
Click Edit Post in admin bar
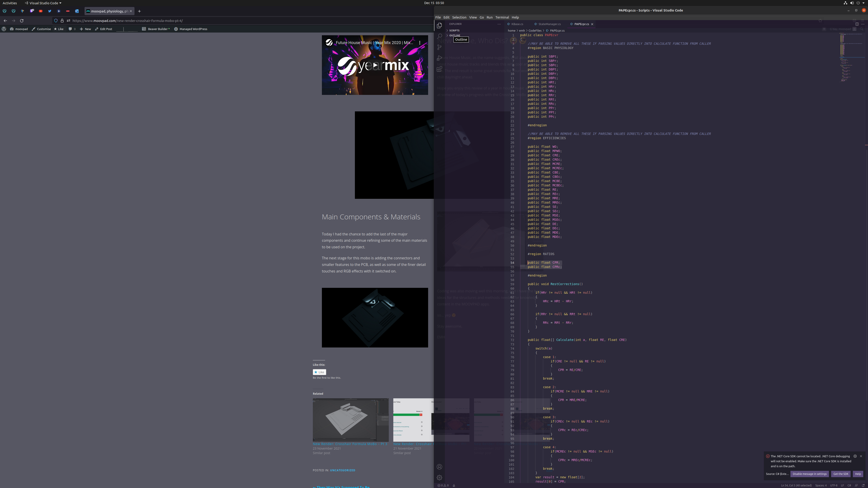pyautogui.click(x=104, y=29)
